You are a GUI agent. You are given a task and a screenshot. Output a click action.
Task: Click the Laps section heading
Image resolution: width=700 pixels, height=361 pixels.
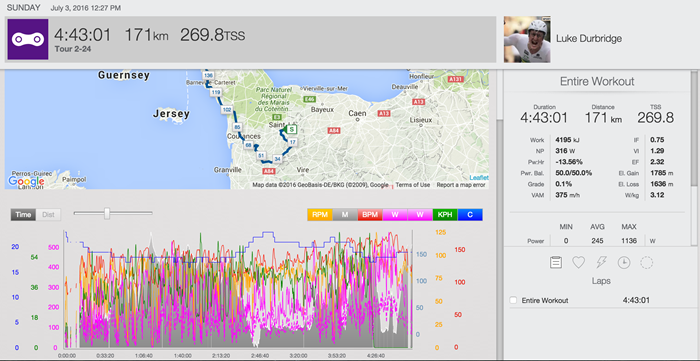(x=601, y=281)
